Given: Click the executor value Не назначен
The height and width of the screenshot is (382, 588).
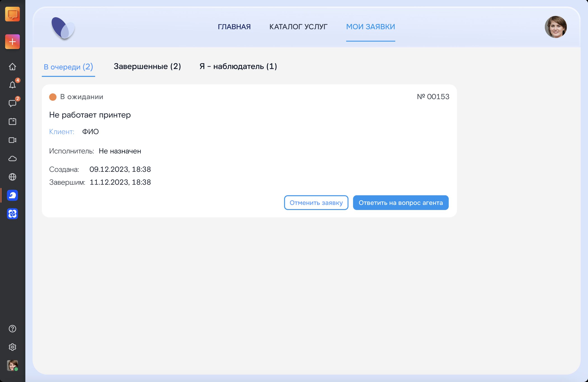Looking at the screenshot, I should point(120,151).
